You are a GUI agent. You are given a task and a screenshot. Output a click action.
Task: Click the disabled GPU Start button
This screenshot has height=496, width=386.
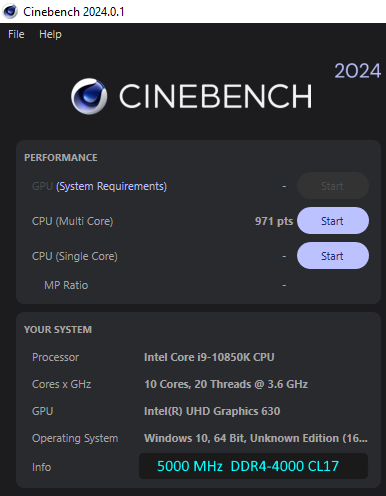(333, 186)
